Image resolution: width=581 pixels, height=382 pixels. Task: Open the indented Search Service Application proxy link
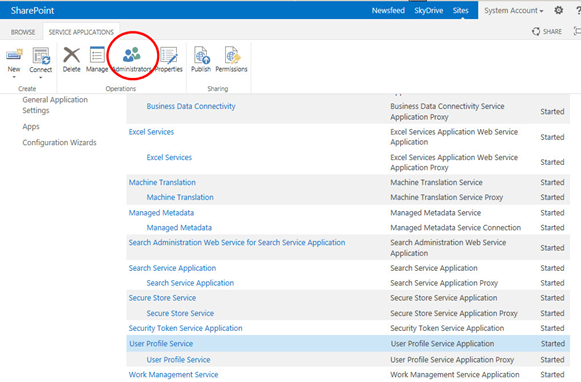[190, 283]
